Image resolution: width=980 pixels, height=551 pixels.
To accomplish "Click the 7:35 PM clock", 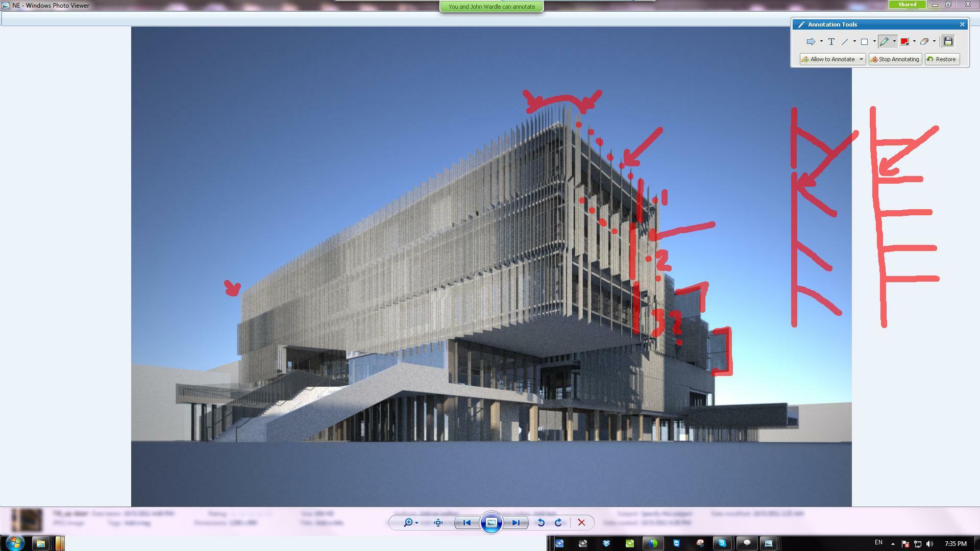I will [x=955, y=544].
